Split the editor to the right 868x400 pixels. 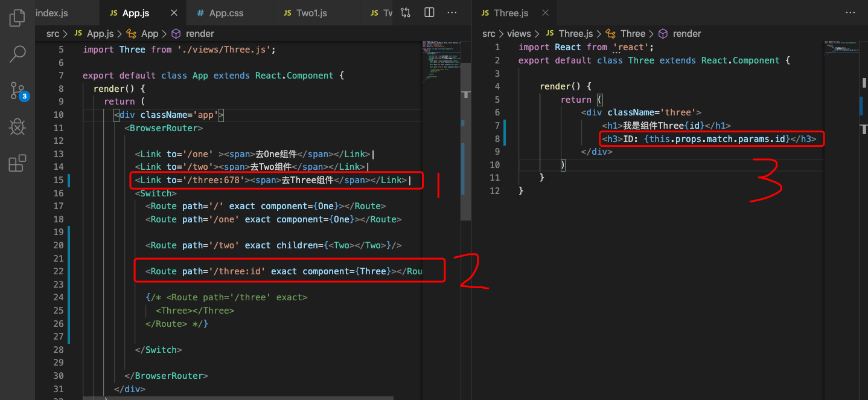pyautogui.click(x=429, y=13)
